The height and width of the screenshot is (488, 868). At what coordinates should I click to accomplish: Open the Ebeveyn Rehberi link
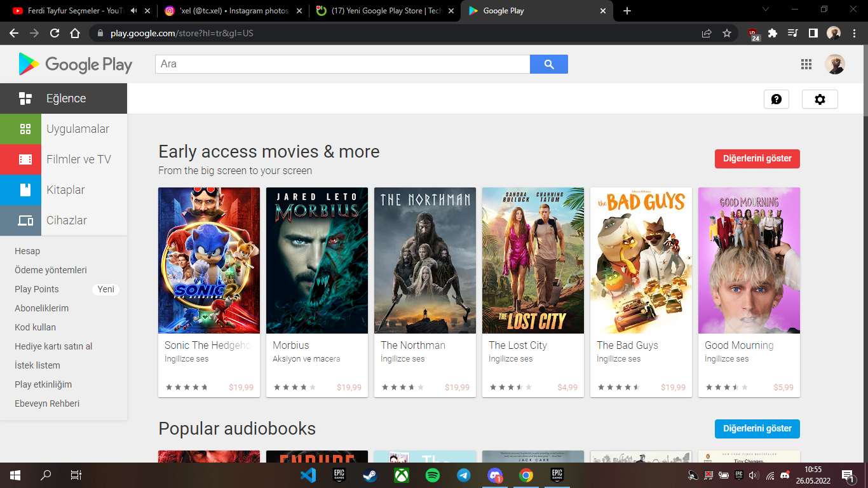click(47, 403)
